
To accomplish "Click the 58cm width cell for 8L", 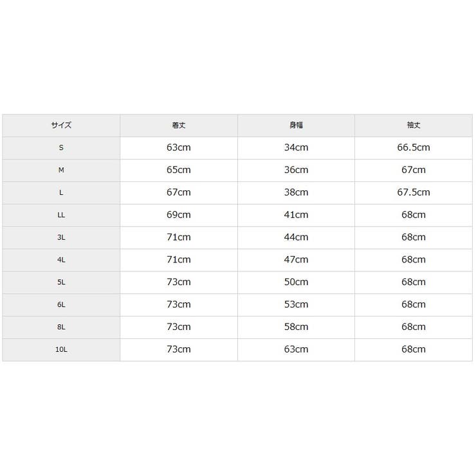I will coord(296,327).
